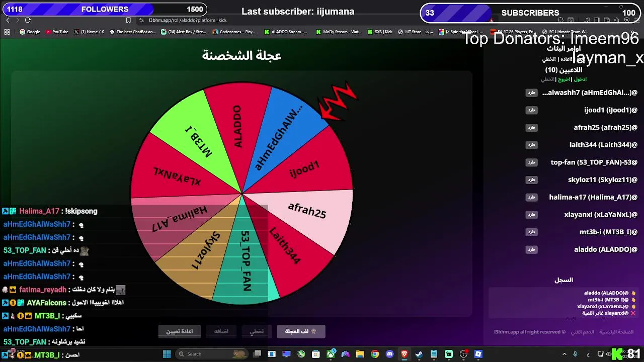This screenshot has width=644, height=362.
Task: Open The best ChatBot bookmark
Action: (x=133, y=32)
